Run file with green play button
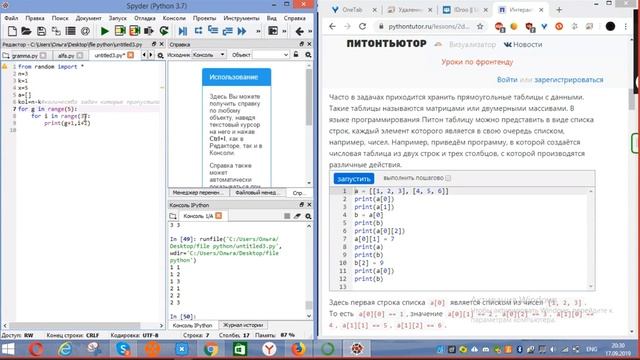 [104, 31]
